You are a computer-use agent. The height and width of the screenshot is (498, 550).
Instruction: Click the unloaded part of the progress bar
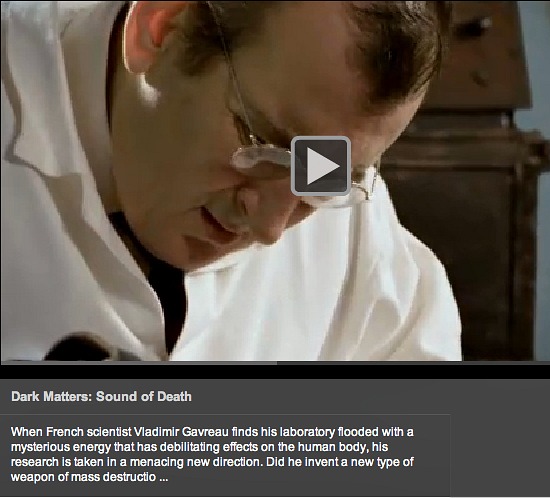(413, 363)
